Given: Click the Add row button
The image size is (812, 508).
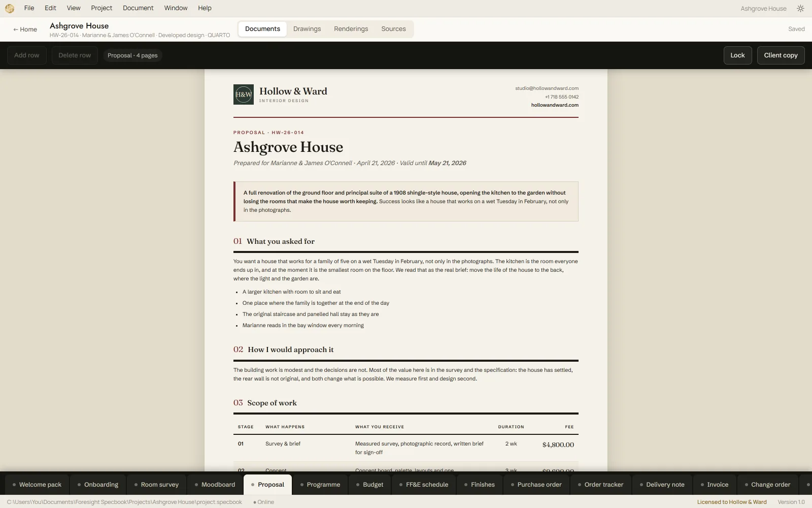Looking at the screenshot, I should [27, 55].
